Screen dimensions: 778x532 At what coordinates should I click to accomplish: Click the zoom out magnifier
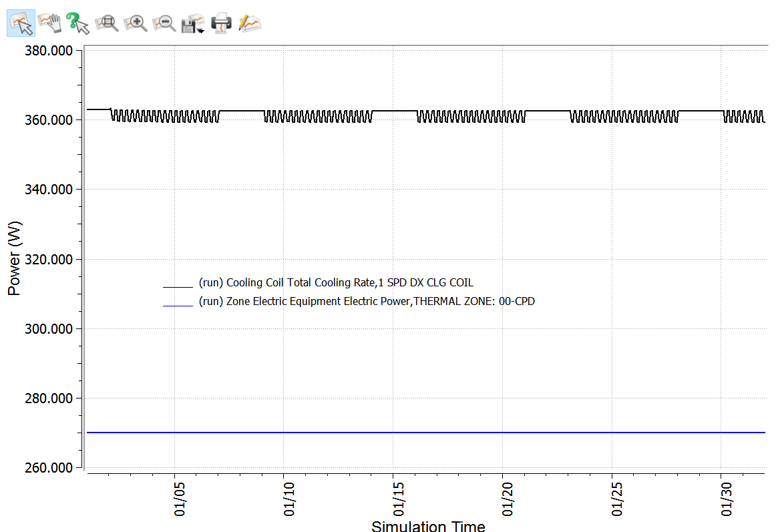pyautogui.click(x=164, y=23)
